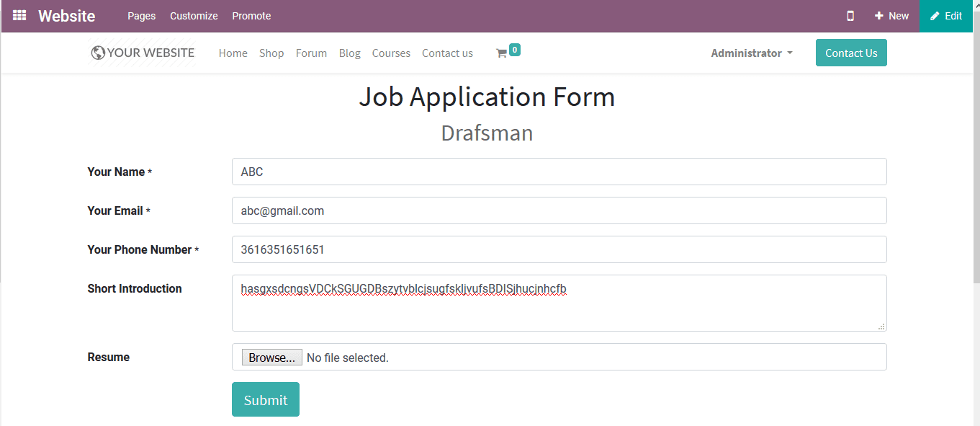This screenshot has height=426, width=980.
Task: Toggle the mobile preview icon
Action: [x=850, y=15]
